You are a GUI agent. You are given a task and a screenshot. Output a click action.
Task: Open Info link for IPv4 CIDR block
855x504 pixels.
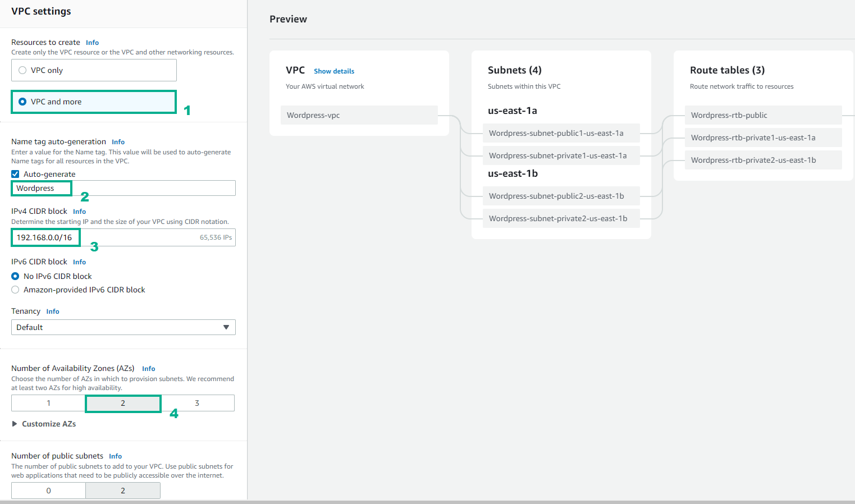click(x=79, y=212)
